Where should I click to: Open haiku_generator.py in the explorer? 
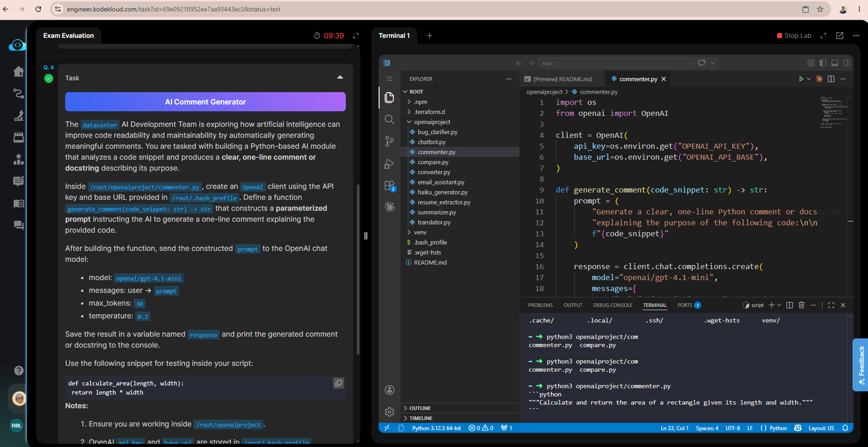click(x=442, y=192)
